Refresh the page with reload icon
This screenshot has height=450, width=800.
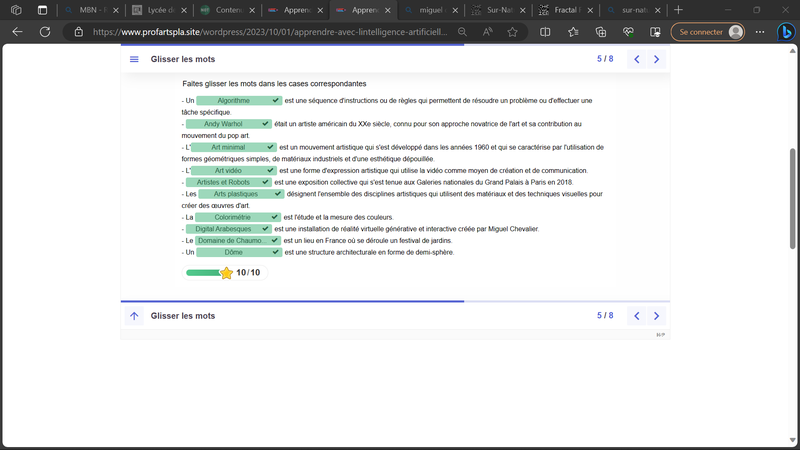(x=45, y=32)
